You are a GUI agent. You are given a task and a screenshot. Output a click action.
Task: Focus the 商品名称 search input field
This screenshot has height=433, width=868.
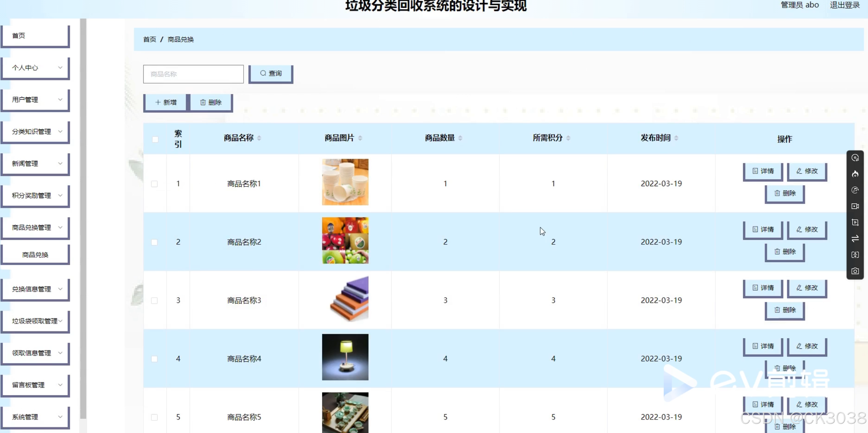tap(193, 74)
